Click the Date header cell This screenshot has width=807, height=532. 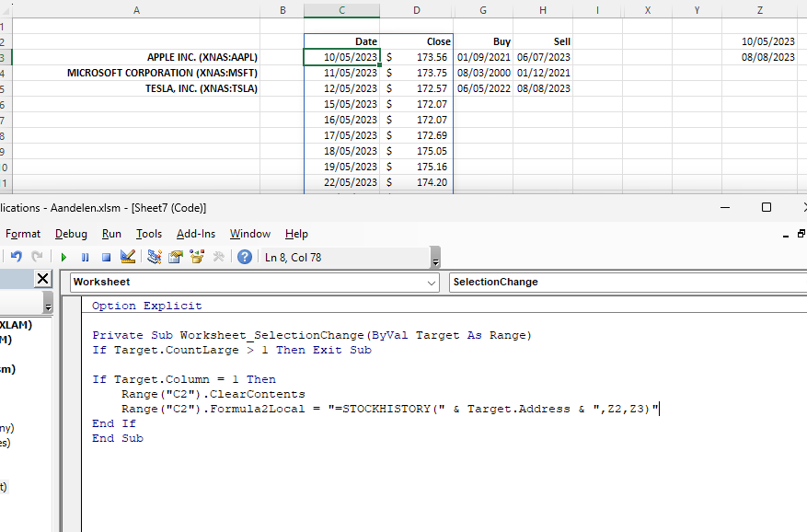click(x=341, y=41)
